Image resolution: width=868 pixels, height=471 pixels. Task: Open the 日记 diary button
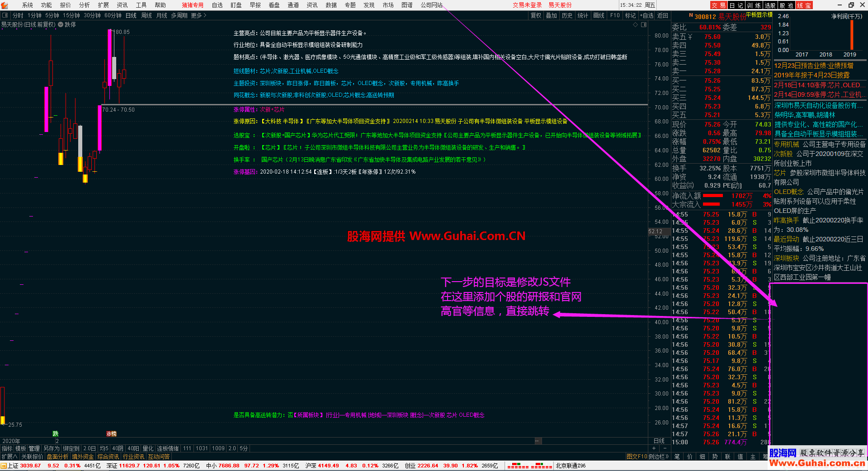pos(736,5)
